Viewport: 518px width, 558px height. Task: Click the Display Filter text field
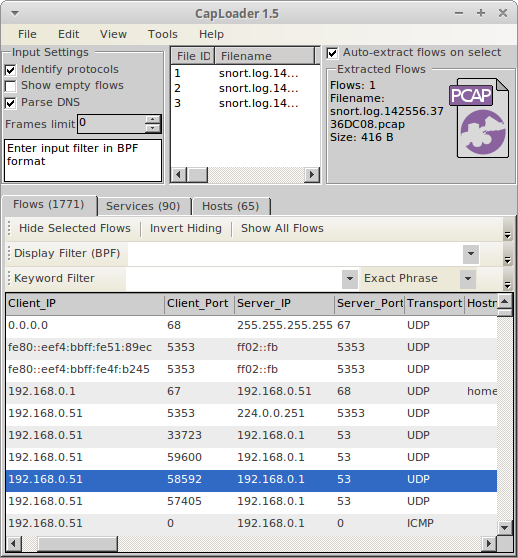click(x=295, y=254)
